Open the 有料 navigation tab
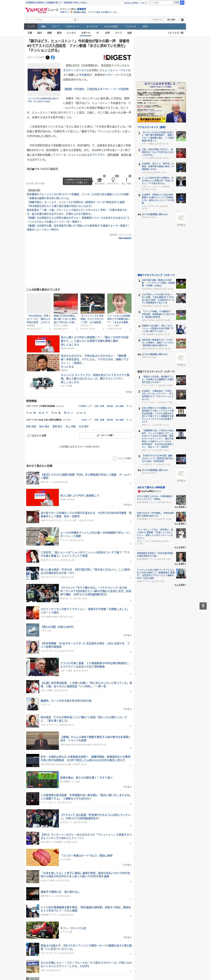 pos(145,27)
